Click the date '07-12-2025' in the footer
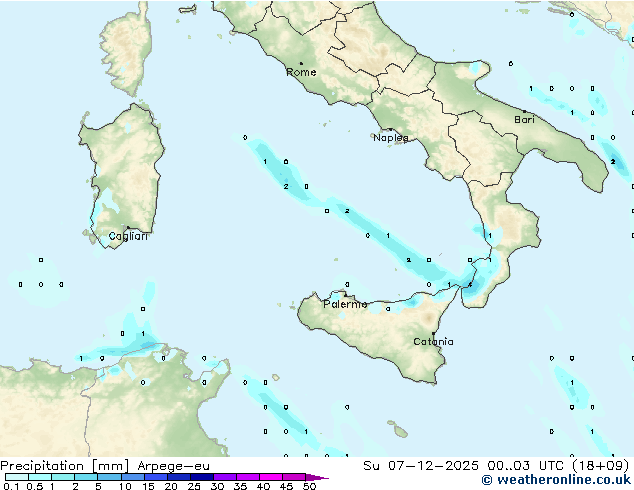 pyautogui.click(x=433, y=465)
